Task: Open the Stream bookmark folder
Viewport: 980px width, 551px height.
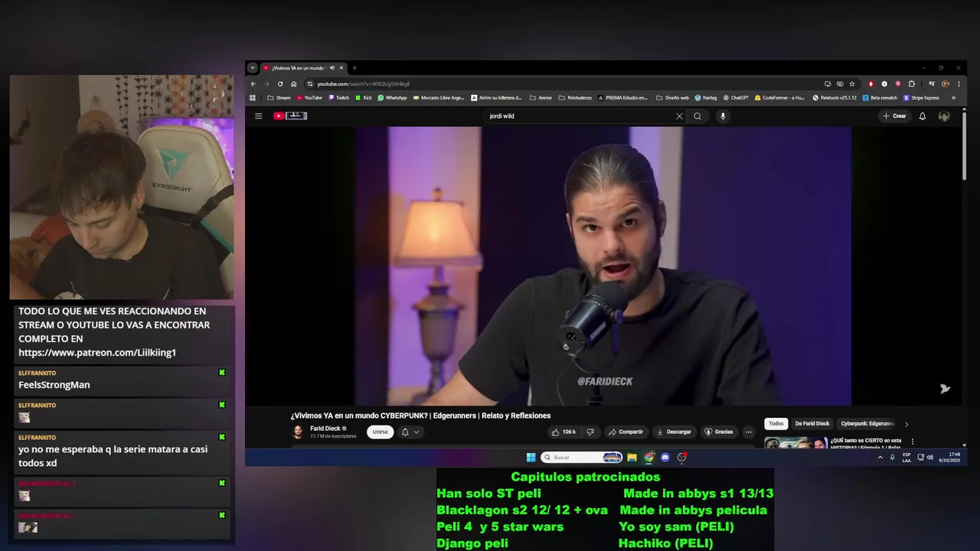Action: [x=279, y=98]
